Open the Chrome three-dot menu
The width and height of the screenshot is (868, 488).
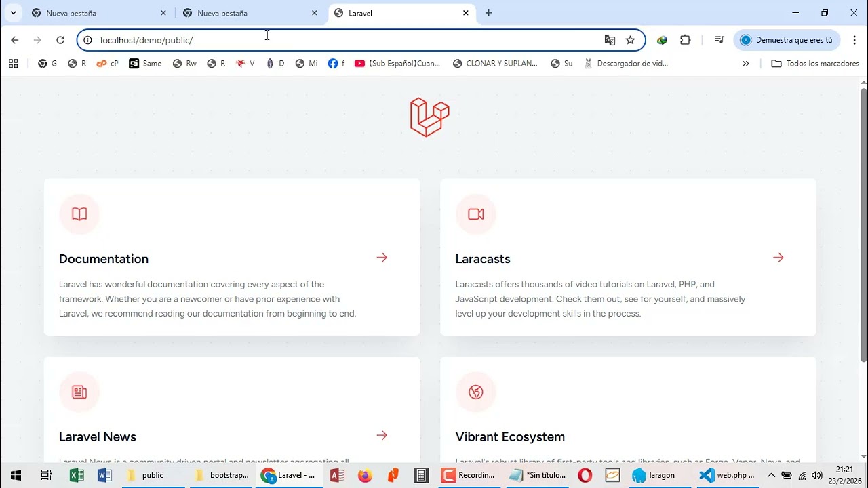tap(854, 40)
